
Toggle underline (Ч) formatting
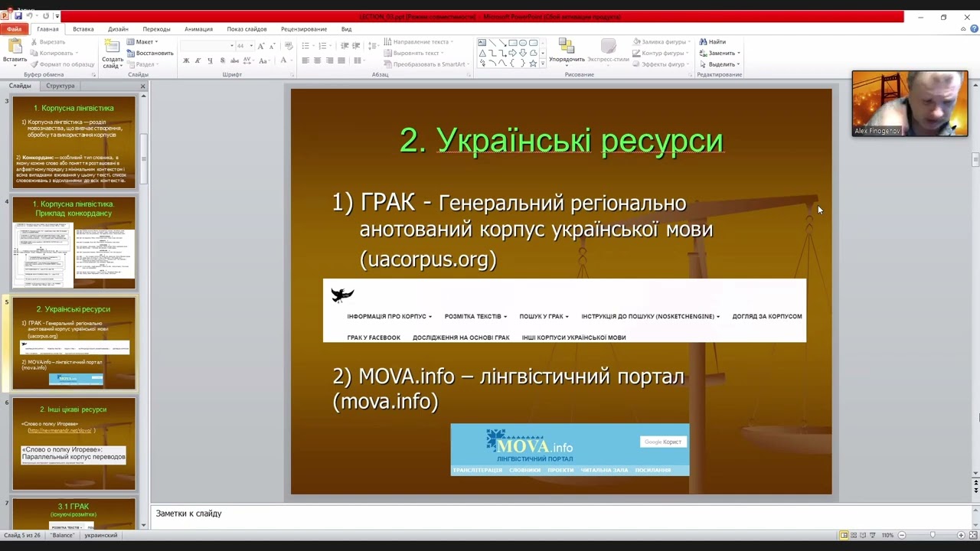210,60
